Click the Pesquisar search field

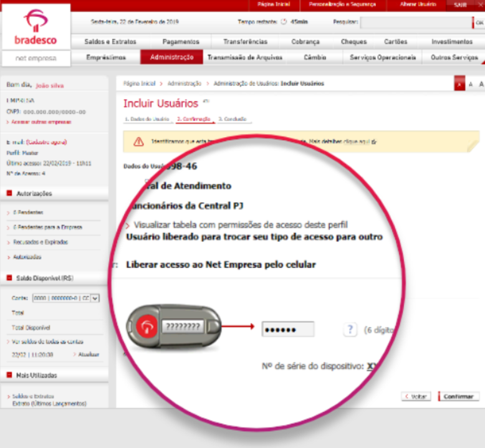(416, 22)
